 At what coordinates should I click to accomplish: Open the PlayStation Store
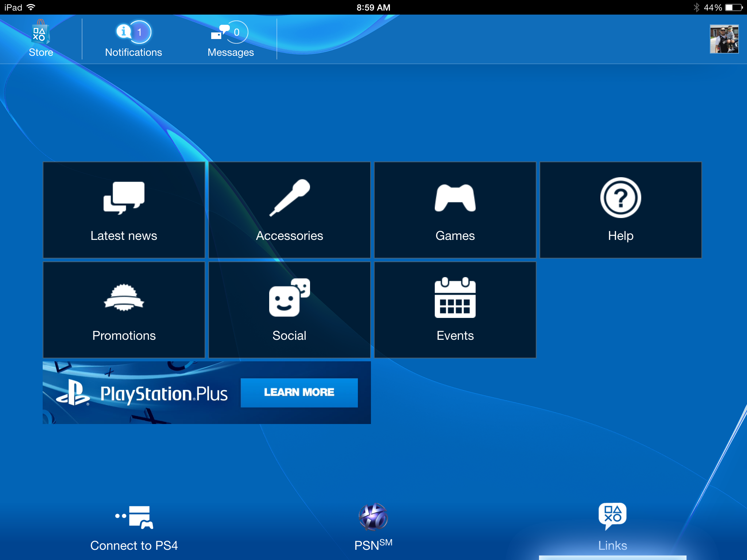[40, 38]
